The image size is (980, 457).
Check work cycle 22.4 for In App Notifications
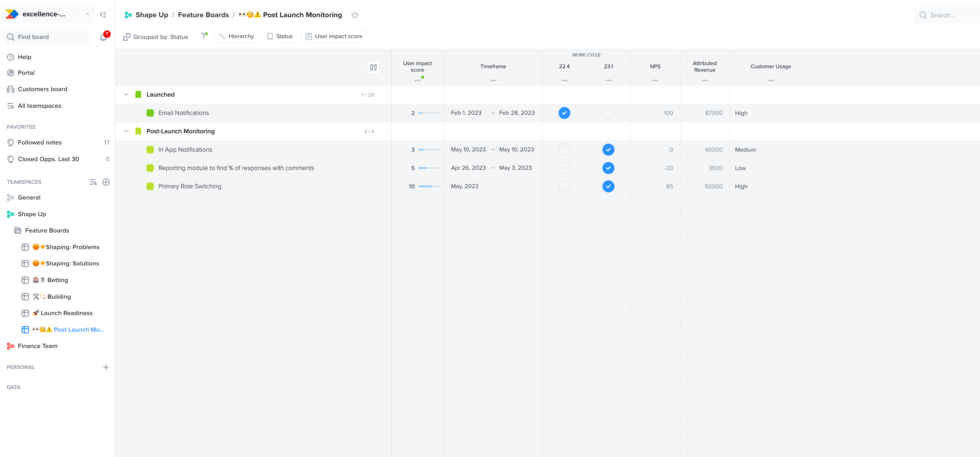pyautogui.click(x=565, y=149)
